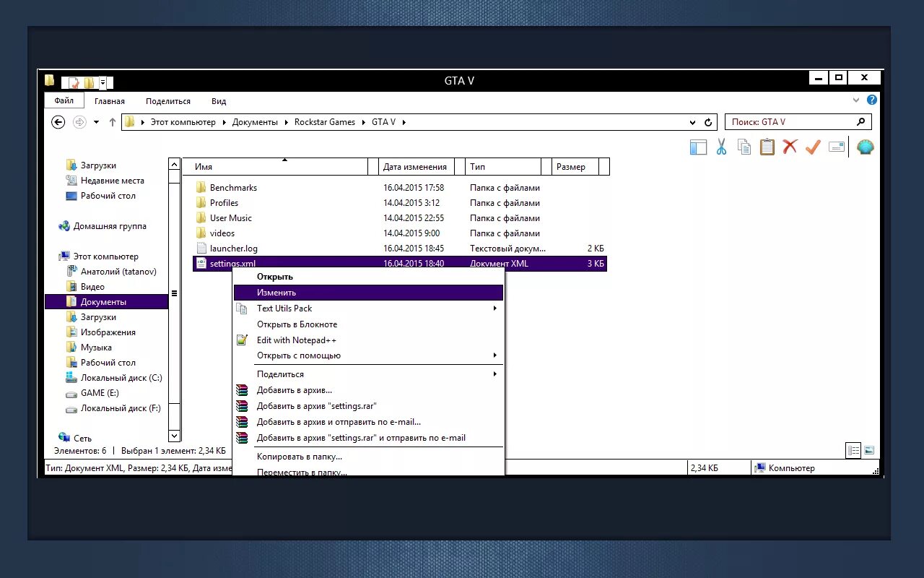Select the Profiles folder row
This screenshot has width=924, height=578.
pos(400,203)
